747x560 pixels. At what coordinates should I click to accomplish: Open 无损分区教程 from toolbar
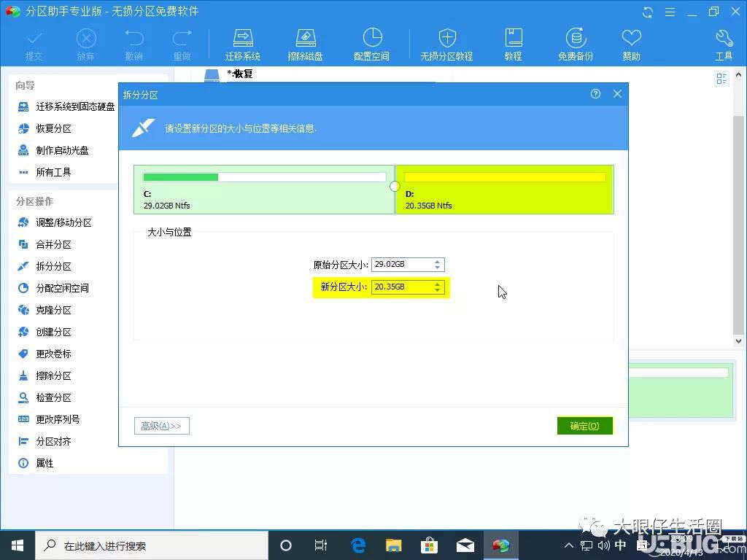[x=446, y=44]
